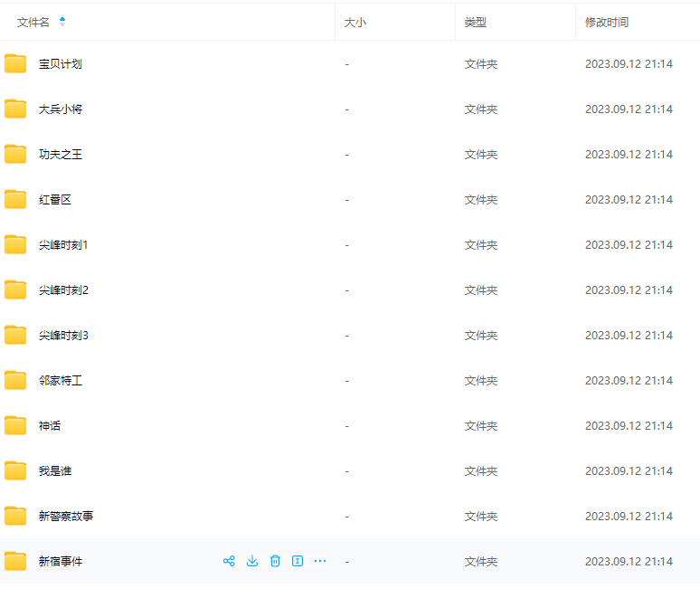The width and height of the screenshot is (700, 598).
Task: Download the 新宿事件 folder
Action: 252,561
